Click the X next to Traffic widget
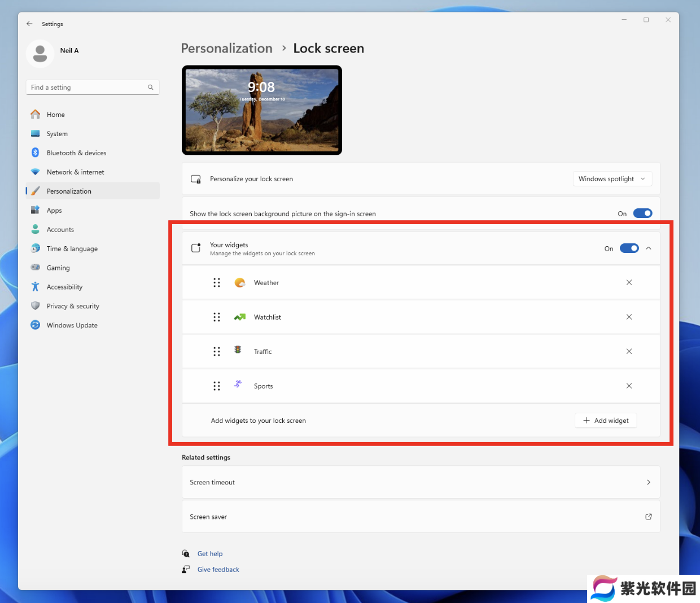Image resolution: width=700 pixels, height=603 pixels. coord(629,351)
